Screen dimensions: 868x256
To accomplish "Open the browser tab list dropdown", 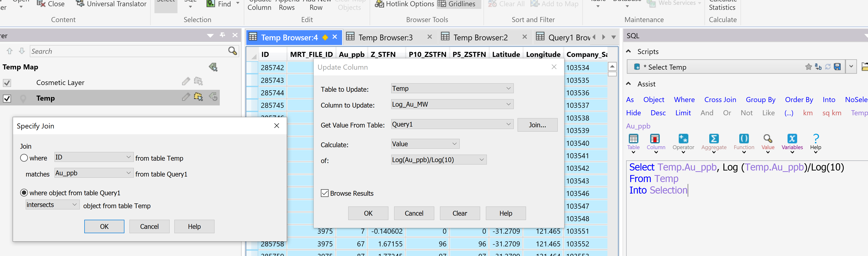I will pyautogui.click(x=614, y=37).
